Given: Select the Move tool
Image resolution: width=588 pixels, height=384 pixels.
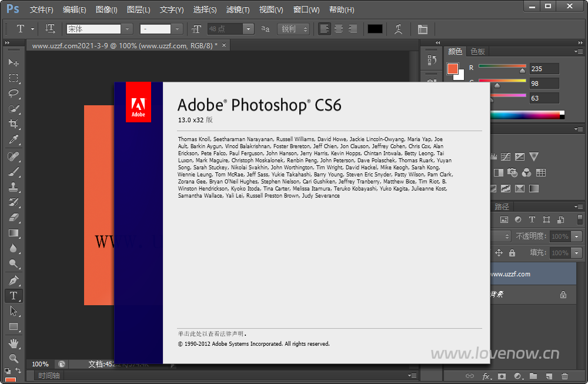Looking at the screenshot, I should 14,63.
